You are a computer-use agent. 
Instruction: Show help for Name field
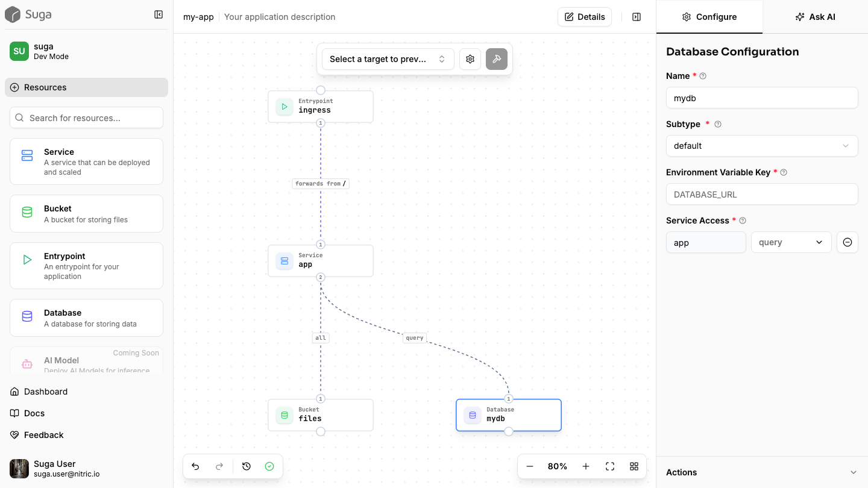point(703,76)
